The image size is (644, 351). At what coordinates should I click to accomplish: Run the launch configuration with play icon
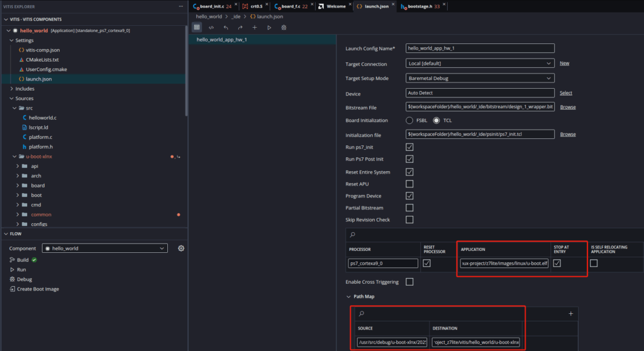269,28
